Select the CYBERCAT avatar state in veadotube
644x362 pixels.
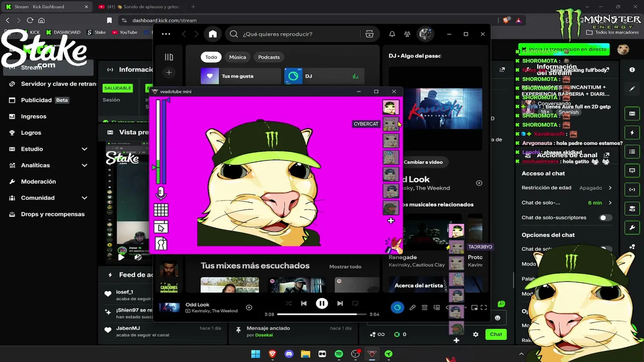point(391,124)
